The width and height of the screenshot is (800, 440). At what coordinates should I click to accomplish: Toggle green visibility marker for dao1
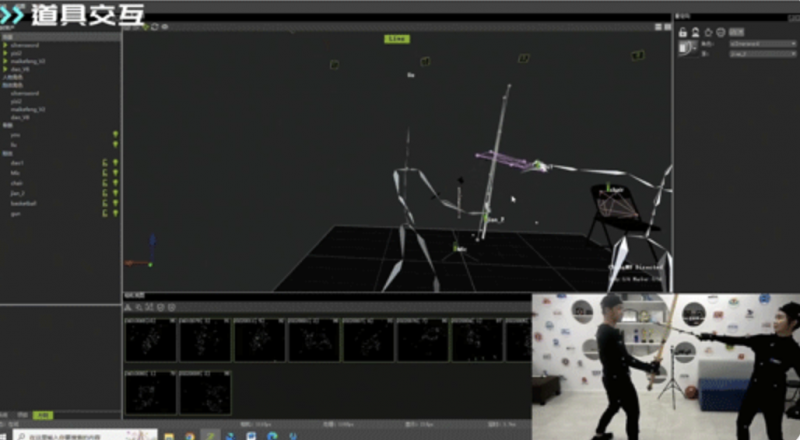[116, 163]
